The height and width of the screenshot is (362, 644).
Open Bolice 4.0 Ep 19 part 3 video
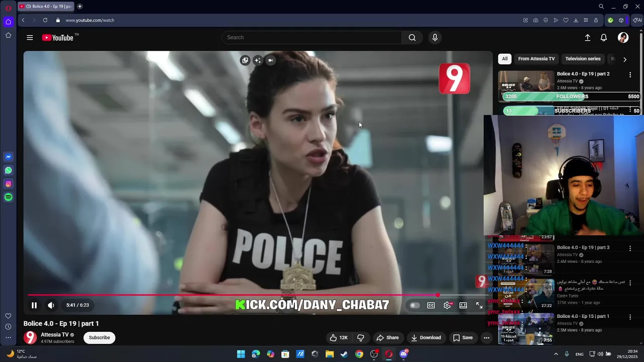pos(583,248)
